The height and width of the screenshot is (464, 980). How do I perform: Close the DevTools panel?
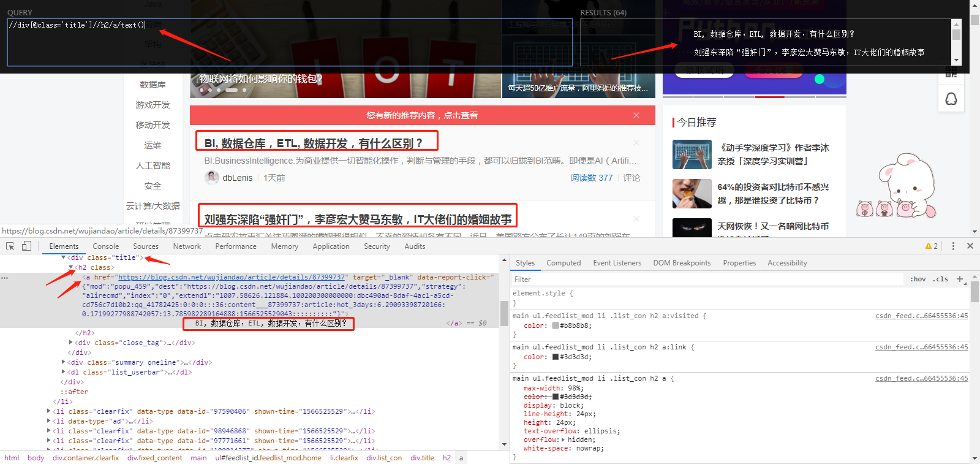[x=970, y=246]
